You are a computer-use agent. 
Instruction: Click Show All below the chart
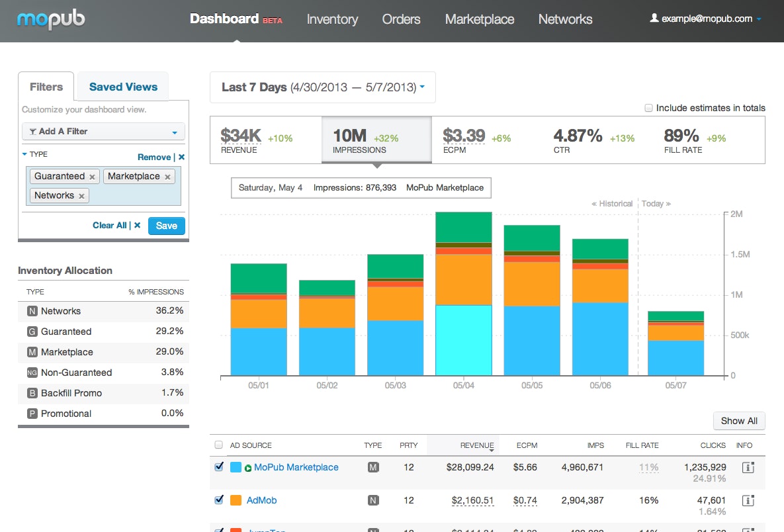point(739,421)
